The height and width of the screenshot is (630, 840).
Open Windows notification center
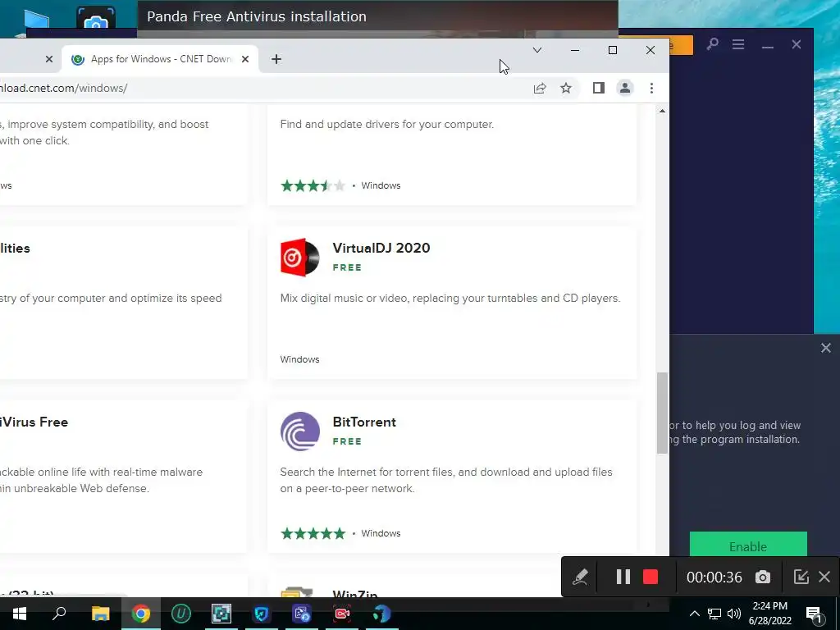(814, 614)
